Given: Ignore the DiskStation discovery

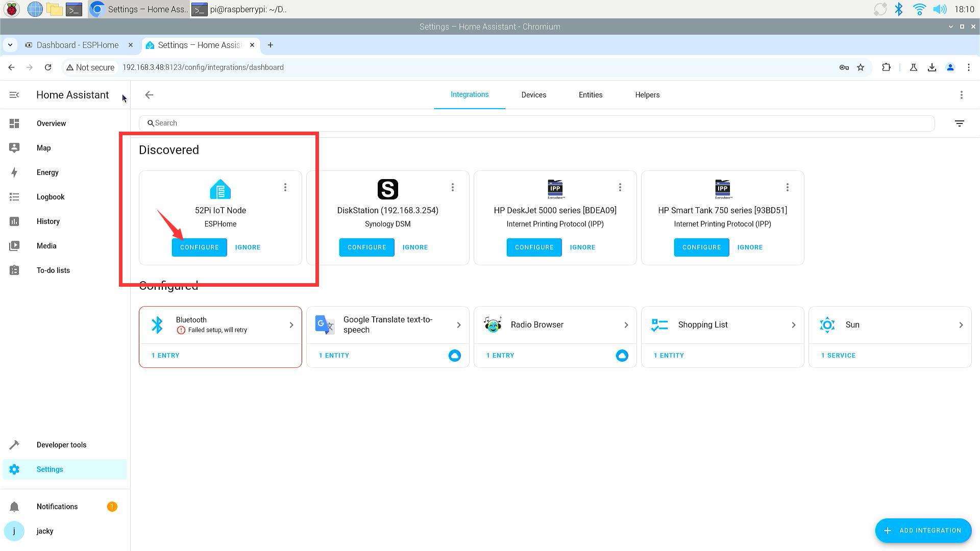Looking at the screenshot, I should (415, 247).
